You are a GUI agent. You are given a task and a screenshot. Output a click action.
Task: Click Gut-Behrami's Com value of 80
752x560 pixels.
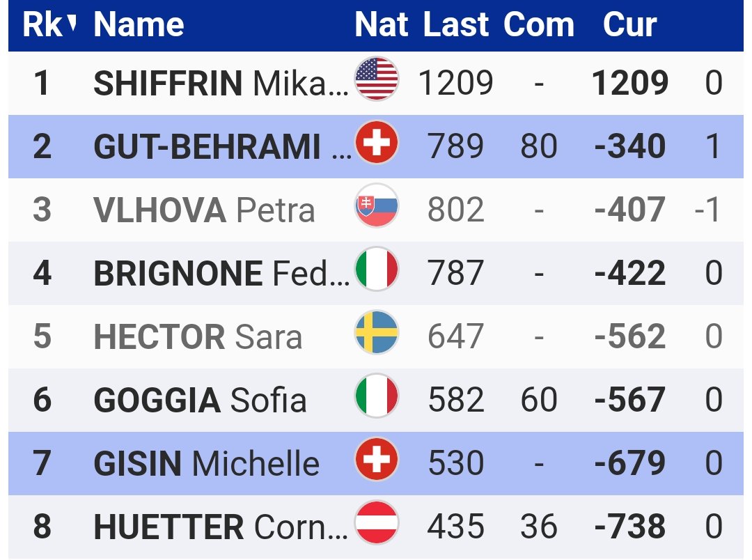(x=538, y=146)
